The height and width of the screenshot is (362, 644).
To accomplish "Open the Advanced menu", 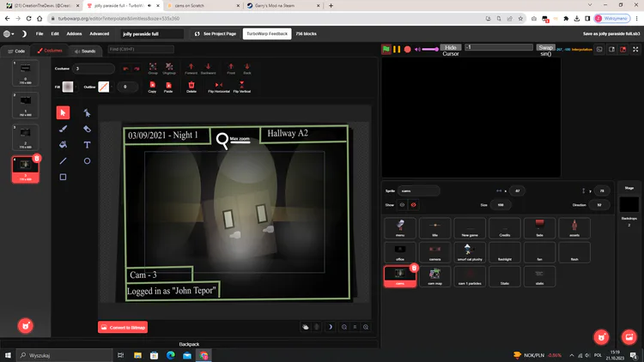I will click(x=100, y=33).
